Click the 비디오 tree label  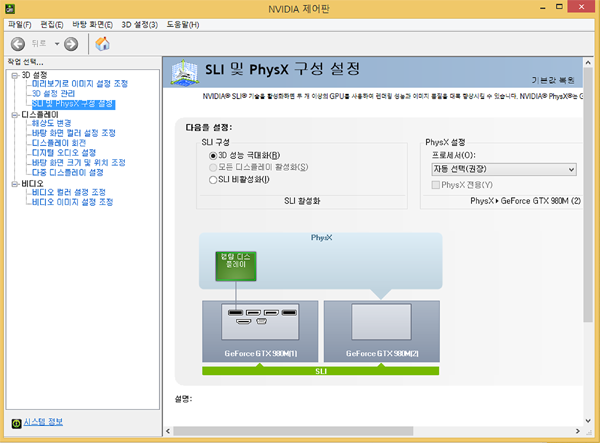coord(32,184)
